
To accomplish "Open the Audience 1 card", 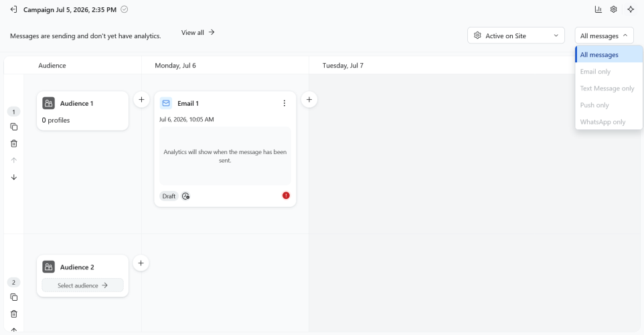I will (x=82, y=111).
